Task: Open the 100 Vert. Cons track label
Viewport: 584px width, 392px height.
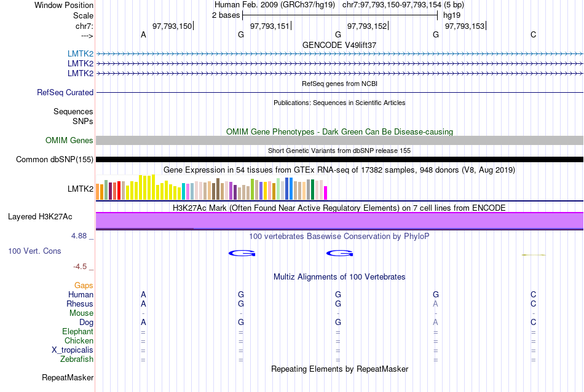Action: point(34,251)
